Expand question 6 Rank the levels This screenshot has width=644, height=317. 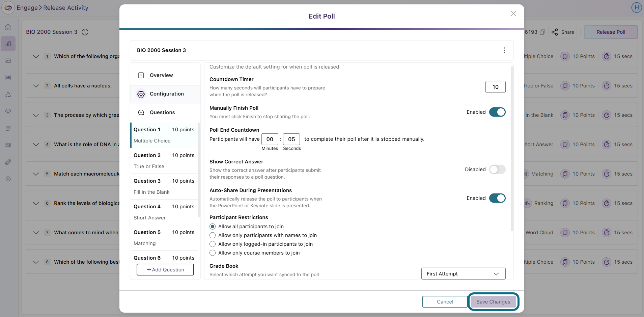point(36,203)
